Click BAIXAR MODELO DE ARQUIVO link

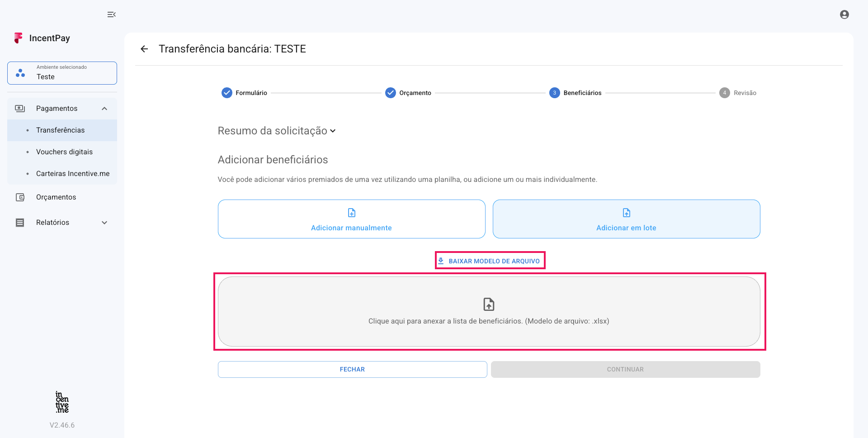click(x=490, y=261)
